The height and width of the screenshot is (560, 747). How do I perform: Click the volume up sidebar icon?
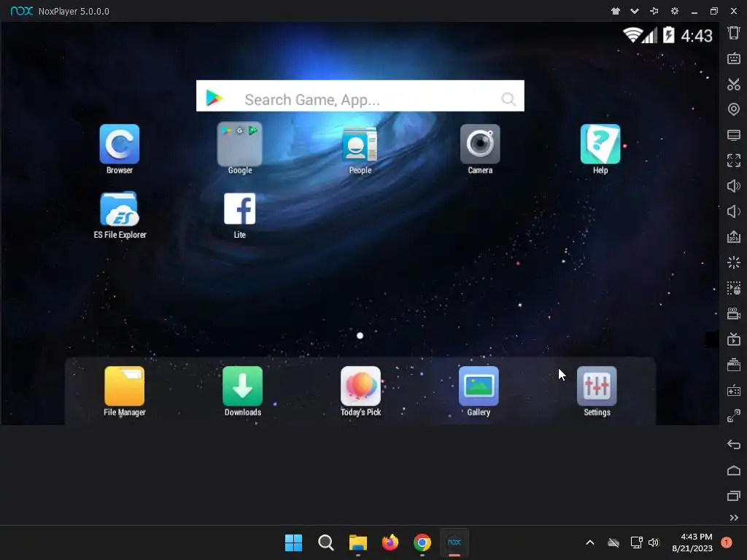point(734,186)
